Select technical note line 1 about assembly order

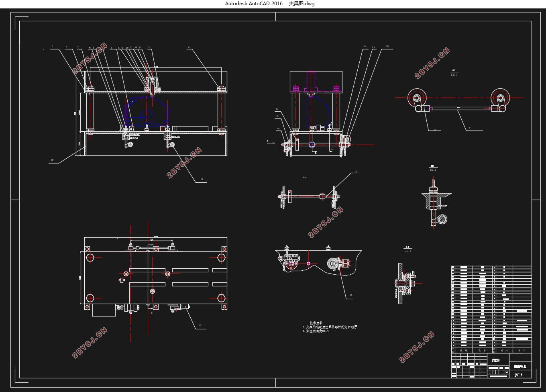(x=330, y=327)
